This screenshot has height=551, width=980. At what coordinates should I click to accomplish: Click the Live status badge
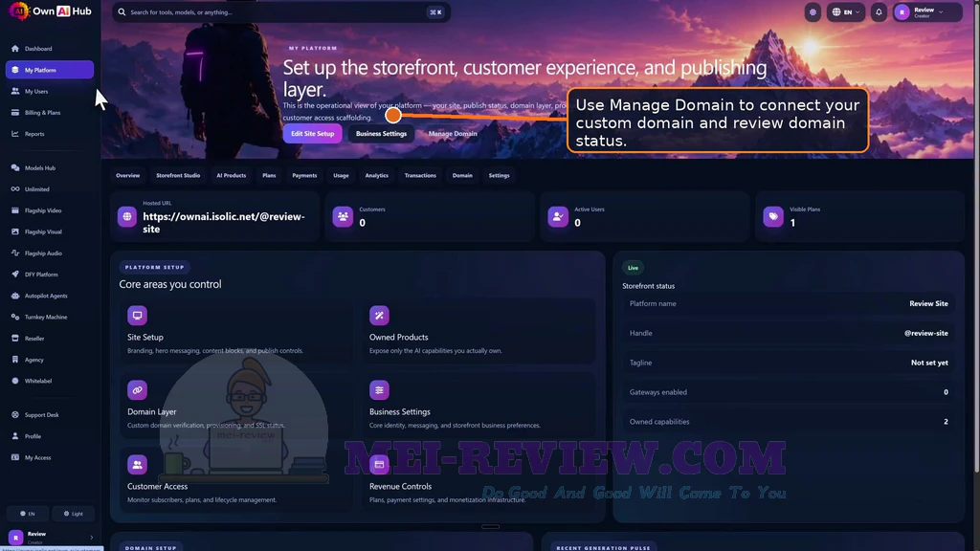pyautogui.click(x=633, y=268)
